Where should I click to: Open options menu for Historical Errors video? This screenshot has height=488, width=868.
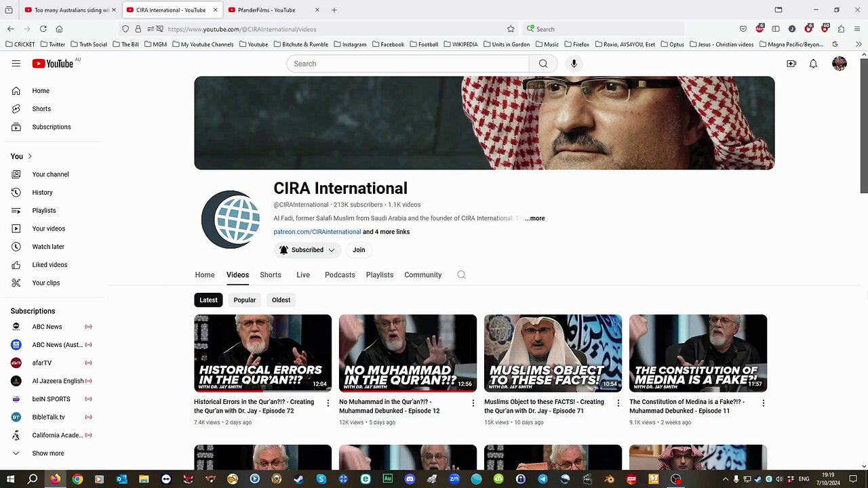(x=328, y=403)
